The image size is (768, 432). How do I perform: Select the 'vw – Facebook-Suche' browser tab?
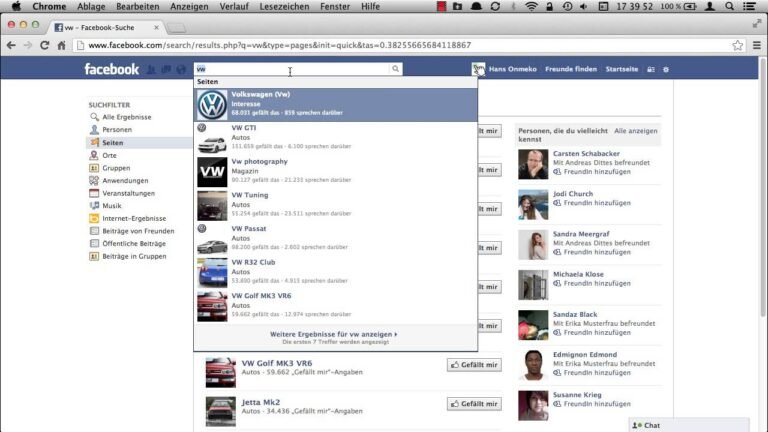click(105, 25)
